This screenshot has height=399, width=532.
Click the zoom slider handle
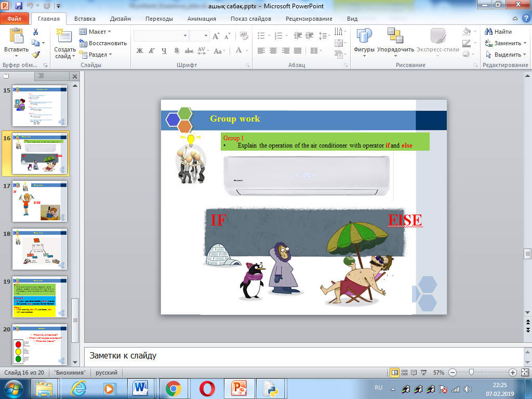click(471, 372)
